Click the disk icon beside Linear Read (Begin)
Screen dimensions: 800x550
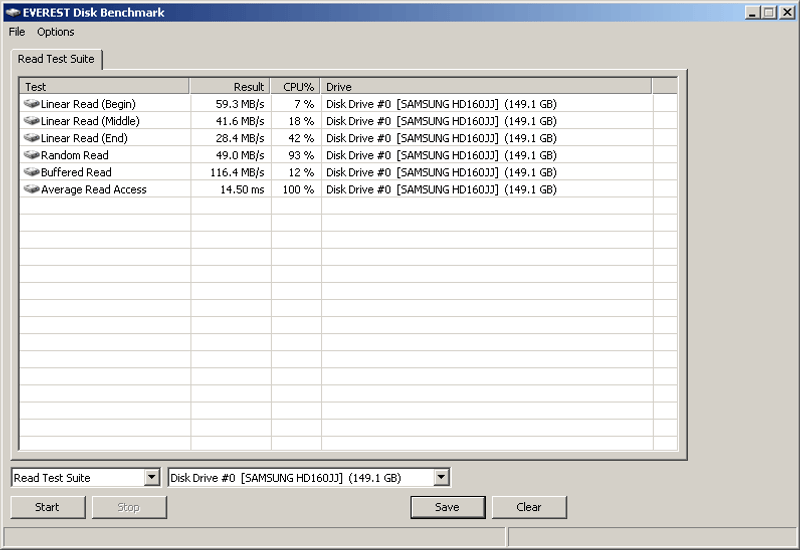[32, 104]
